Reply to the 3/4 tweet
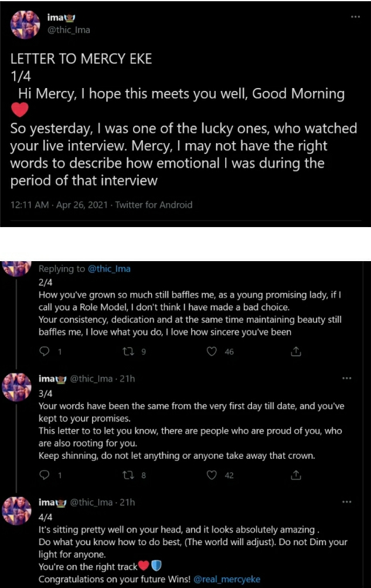371x588 pixels. 45,475
